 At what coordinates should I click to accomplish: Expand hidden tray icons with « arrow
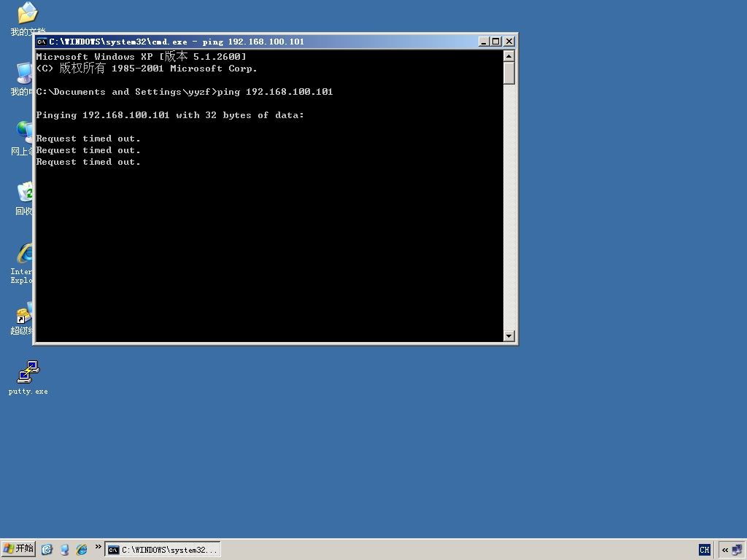coord(724,550)
